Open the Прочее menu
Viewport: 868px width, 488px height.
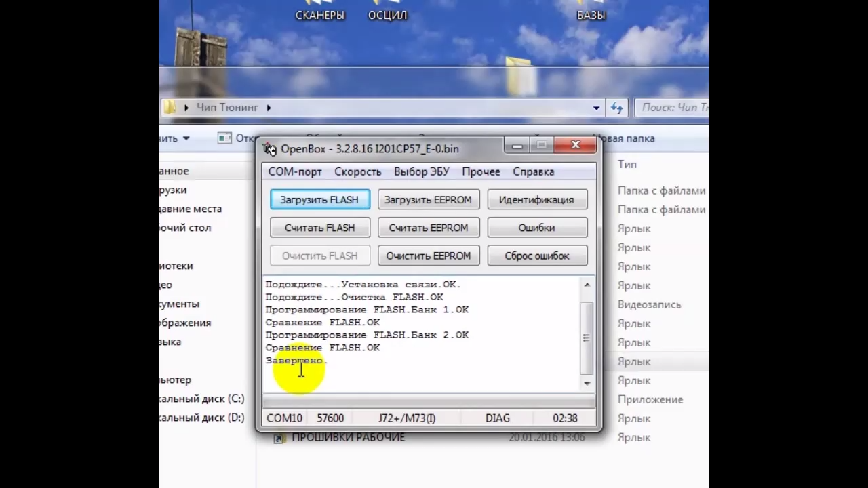point(481,171)
